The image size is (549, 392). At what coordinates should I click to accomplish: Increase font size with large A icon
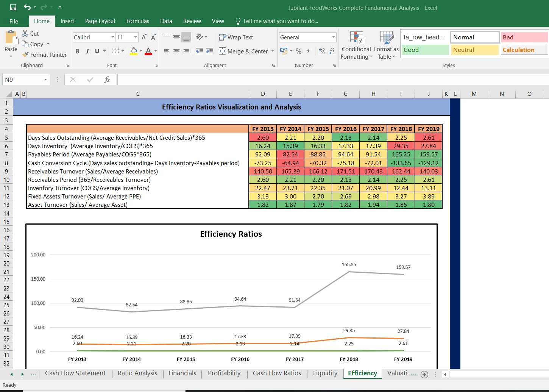click(144, 37)
